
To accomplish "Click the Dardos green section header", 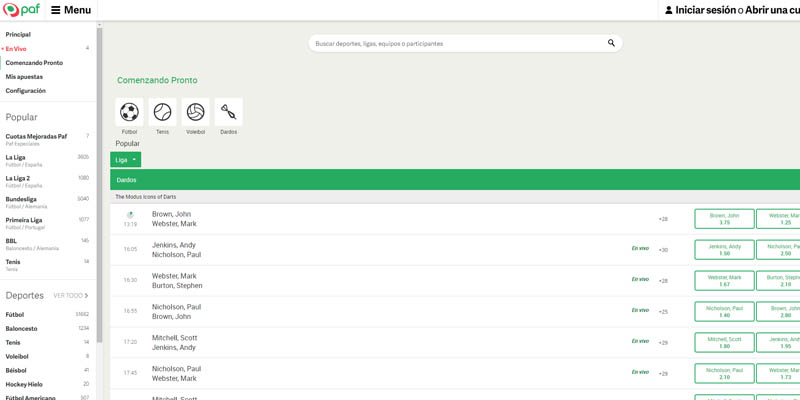I will (x=455, y=180).
